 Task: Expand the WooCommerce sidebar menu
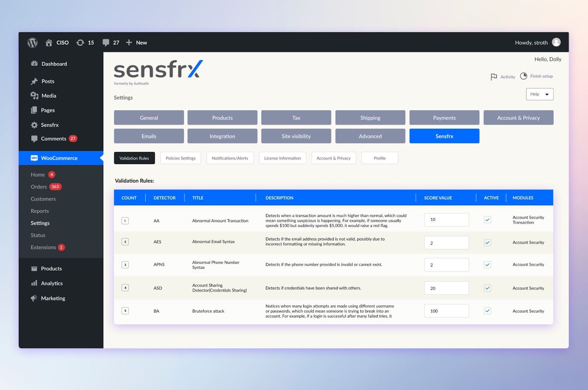(59, 158)
